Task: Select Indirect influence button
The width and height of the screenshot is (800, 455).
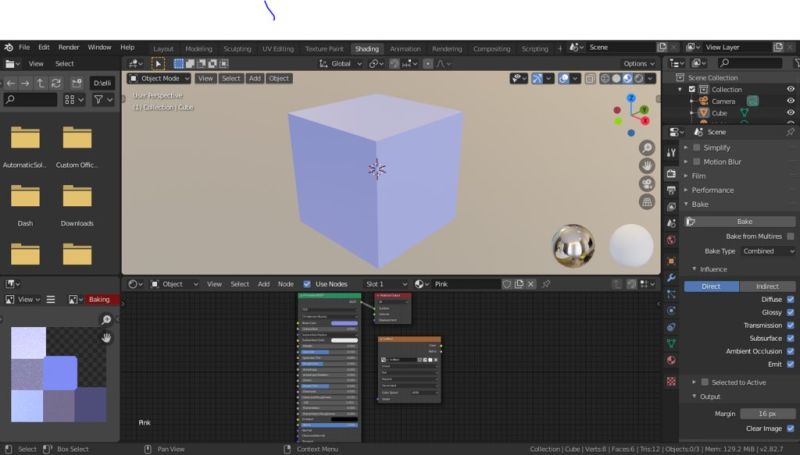Action: pos(767,286)
